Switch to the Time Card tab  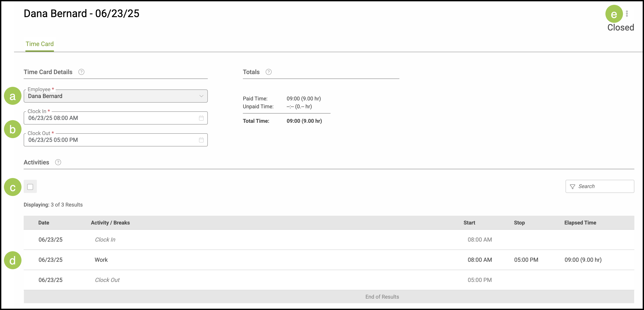coord(39,44)
